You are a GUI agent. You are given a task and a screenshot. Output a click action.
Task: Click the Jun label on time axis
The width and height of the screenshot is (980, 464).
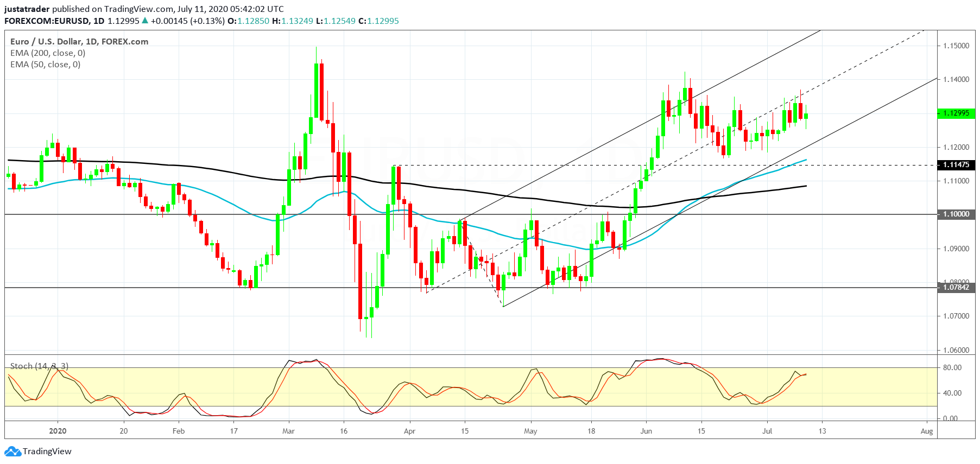pyautogui.click(x=646, y=431)
